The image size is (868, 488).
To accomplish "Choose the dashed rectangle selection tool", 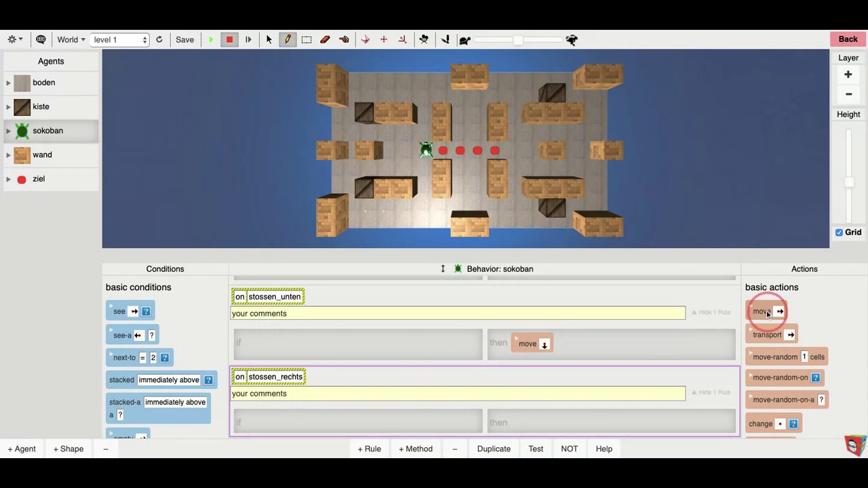I will 307,39.
